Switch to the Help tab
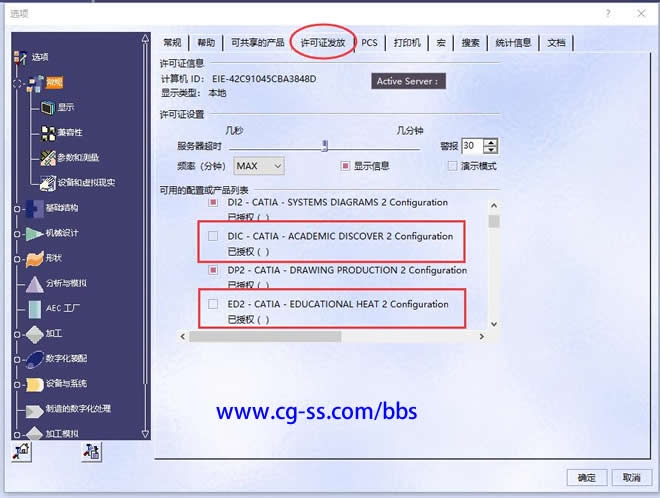660x498 pixels. tap(206, 43)
